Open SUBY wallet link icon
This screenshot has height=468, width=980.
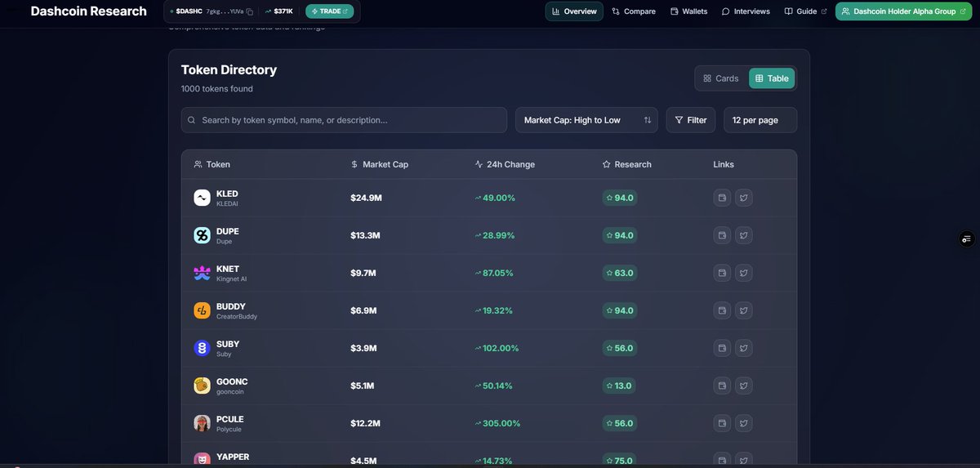[722, 348]
